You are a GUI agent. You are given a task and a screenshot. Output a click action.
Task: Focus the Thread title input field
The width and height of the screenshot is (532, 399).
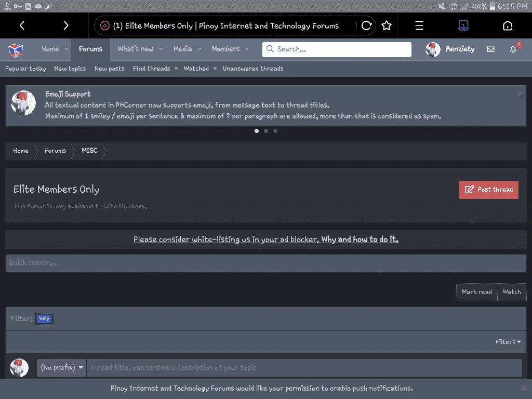[x=304, y=368]
